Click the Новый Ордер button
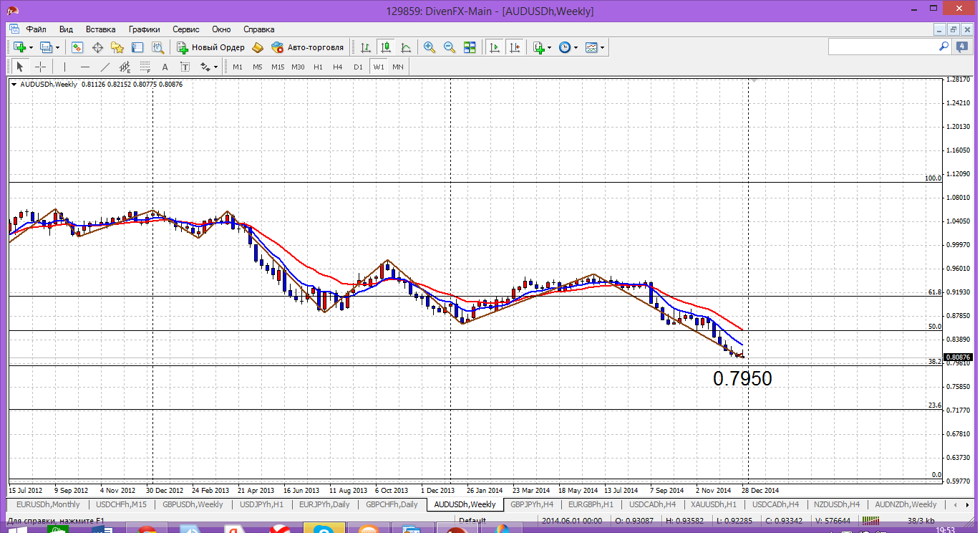The height and width of the screenshot is (533, 980). click(x=210, y=47)
